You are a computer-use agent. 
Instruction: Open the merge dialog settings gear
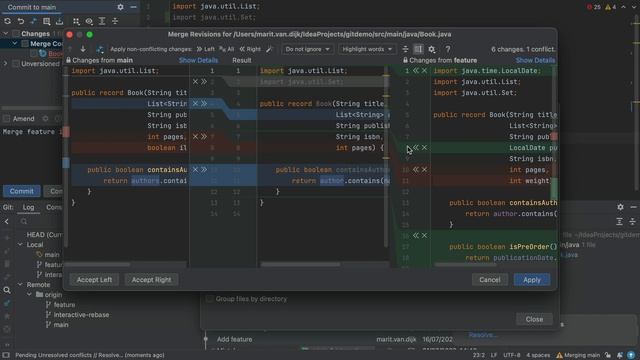pyautogui.click(x=431, y=49)
